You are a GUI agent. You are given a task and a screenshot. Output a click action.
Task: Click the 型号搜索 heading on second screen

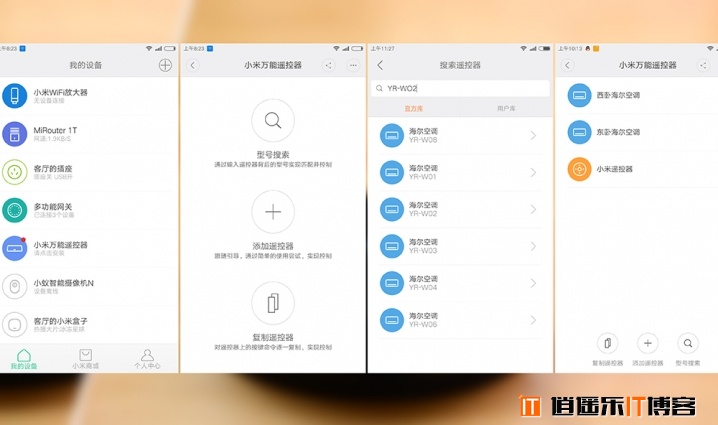pyautogui.click(x=273, y=155)
